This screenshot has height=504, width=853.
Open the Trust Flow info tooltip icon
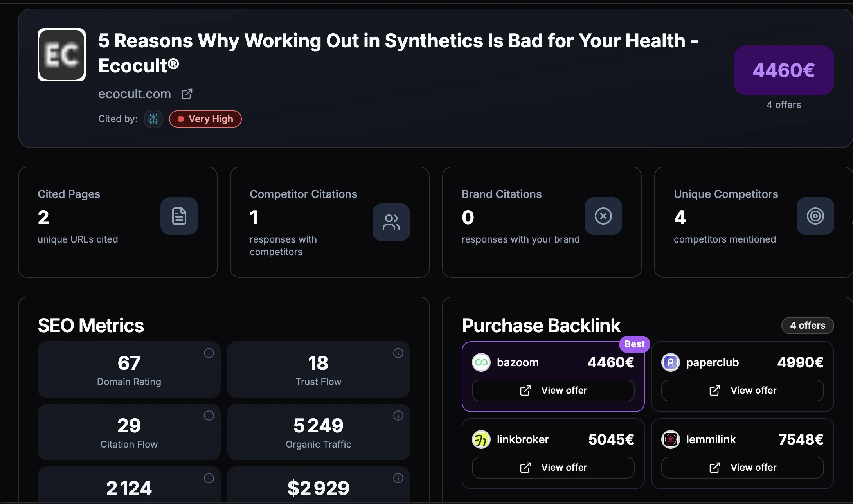tap(398, 353)
